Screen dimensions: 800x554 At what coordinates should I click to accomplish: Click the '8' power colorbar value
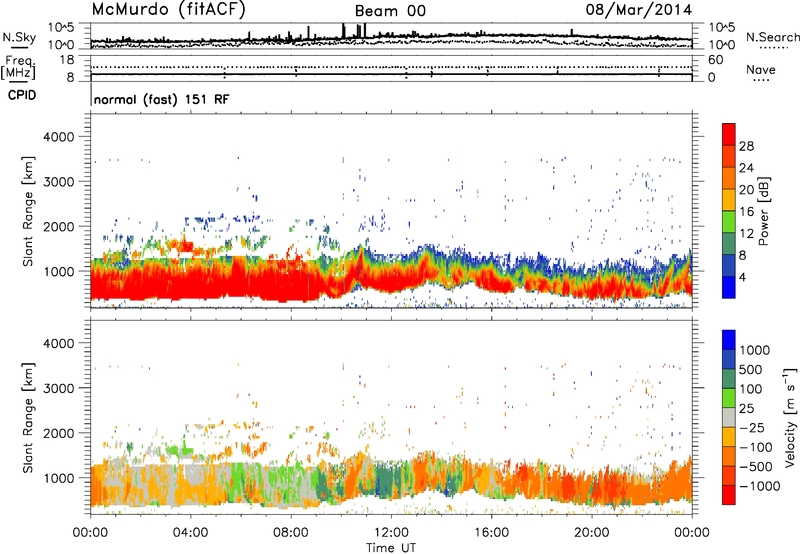click(x=743, y=255)
